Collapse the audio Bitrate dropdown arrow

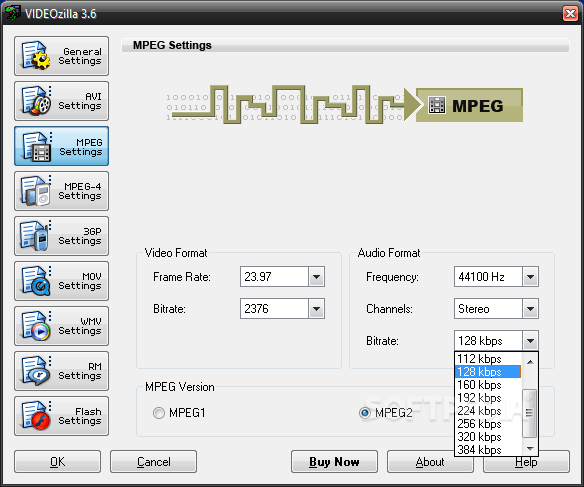[x=530, y=341]
